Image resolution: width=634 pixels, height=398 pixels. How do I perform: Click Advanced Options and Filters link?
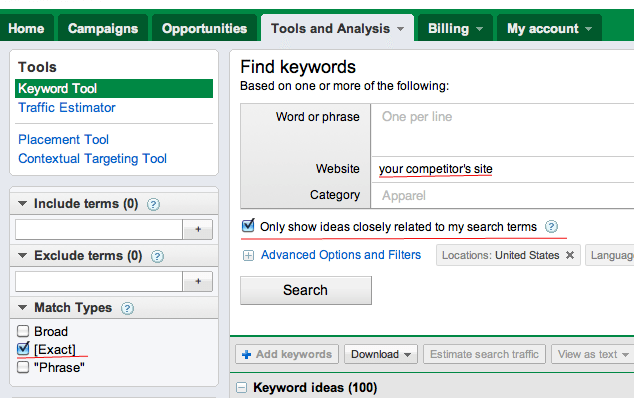click(x=341, y=255)
